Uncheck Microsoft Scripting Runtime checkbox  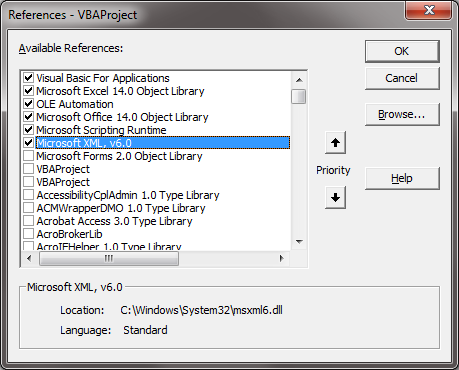[x=28, y=130]
